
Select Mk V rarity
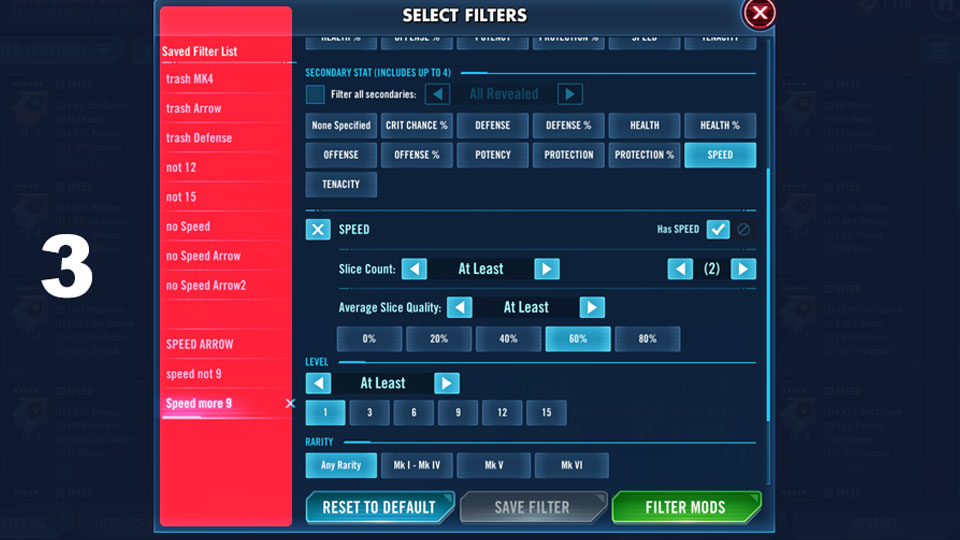coord(494,465)
